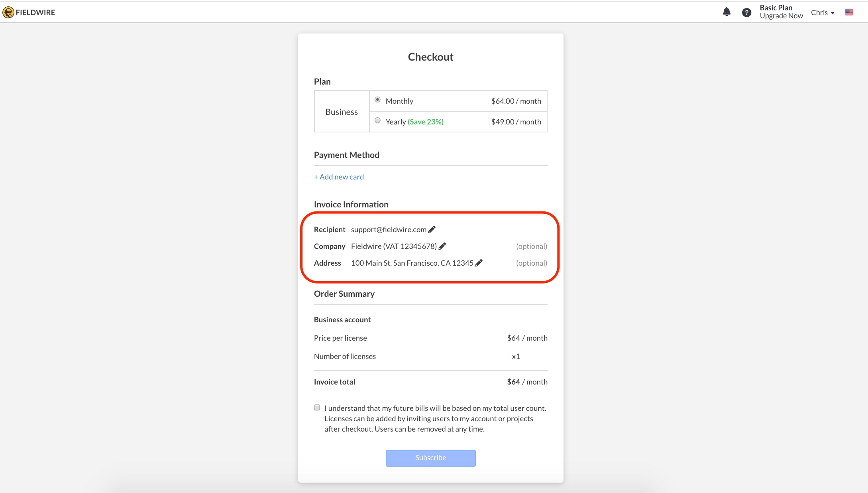Screen dimensions: 868x493
Task: Click the US flag language icon
Action: [849, 12]
